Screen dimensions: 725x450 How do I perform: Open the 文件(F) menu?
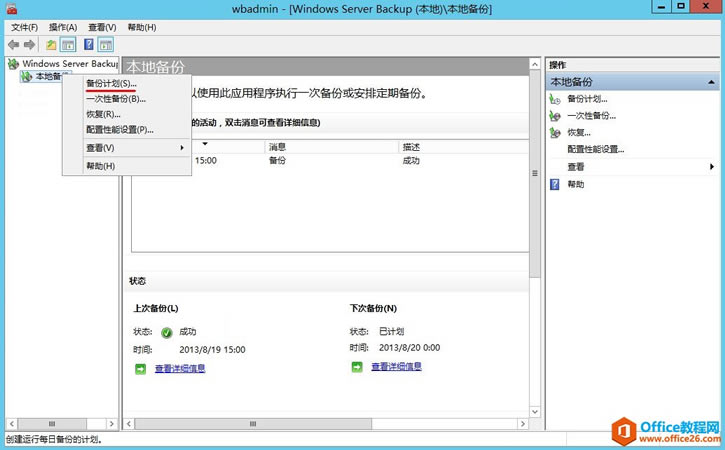tap(25, 27)
